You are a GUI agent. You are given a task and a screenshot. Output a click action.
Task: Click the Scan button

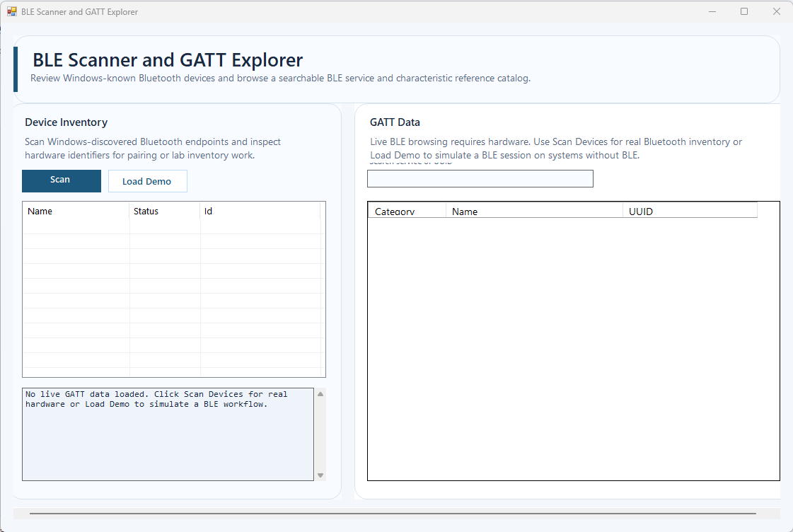62,180
